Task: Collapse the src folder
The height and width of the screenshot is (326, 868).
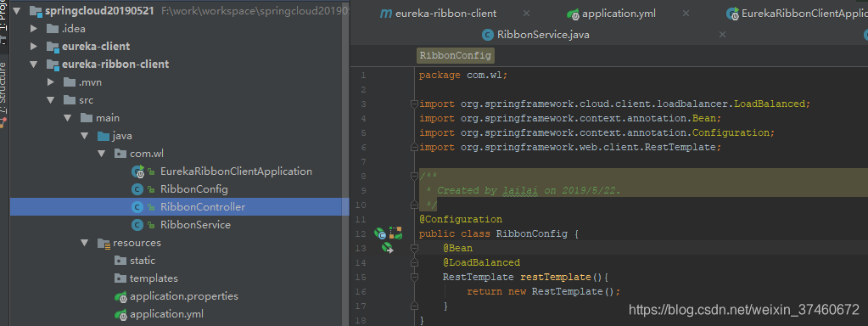Action: [x=51, y=100]
